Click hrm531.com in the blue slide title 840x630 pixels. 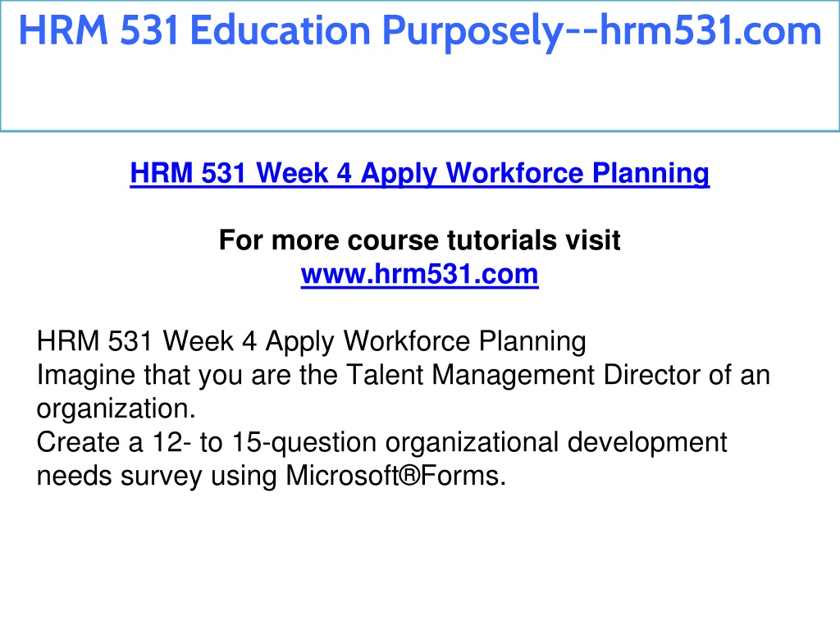point(710,30)
